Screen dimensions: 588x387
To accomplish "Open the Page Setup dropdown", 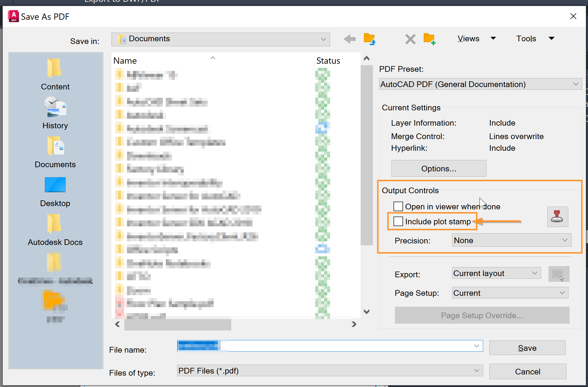I will [510, 293].
